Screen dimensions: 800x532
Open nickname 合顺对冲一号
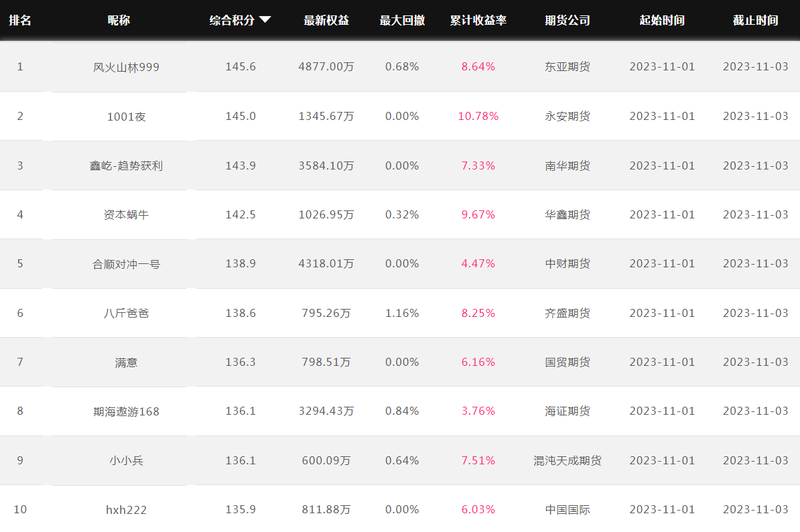pos(126,264)
